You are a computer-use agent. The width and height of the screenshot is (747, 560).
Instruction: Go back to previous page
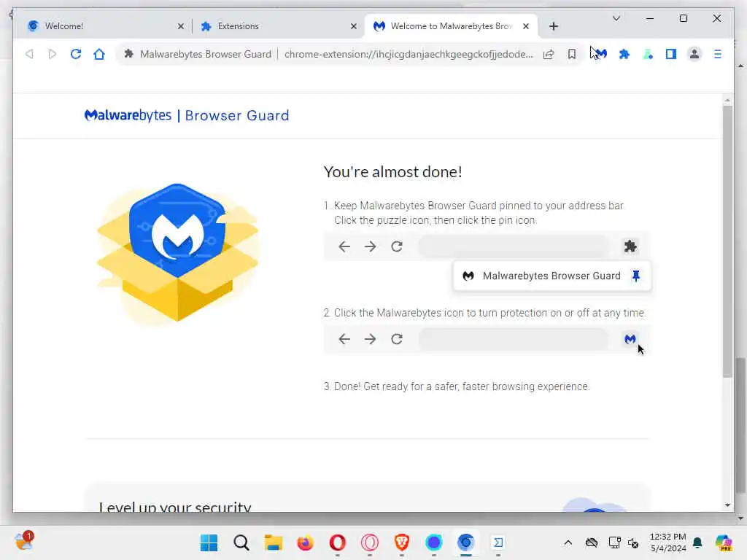coord(29,54)
